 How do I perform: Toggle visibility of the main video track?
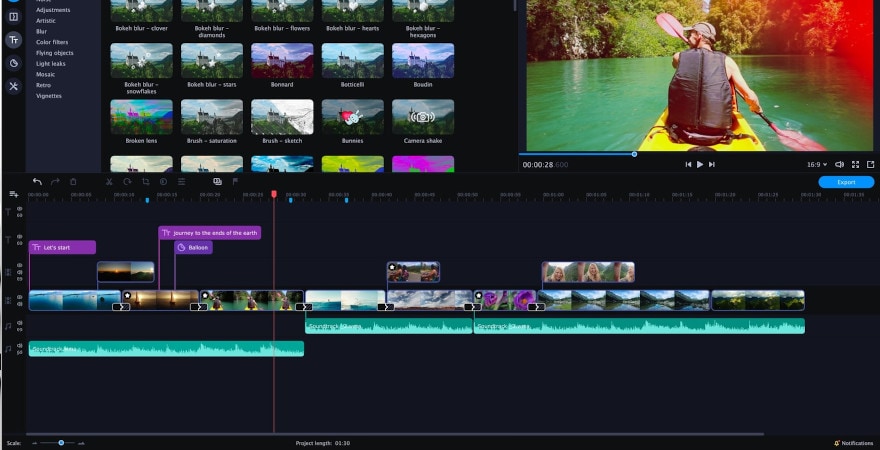[x=19, y=298]
